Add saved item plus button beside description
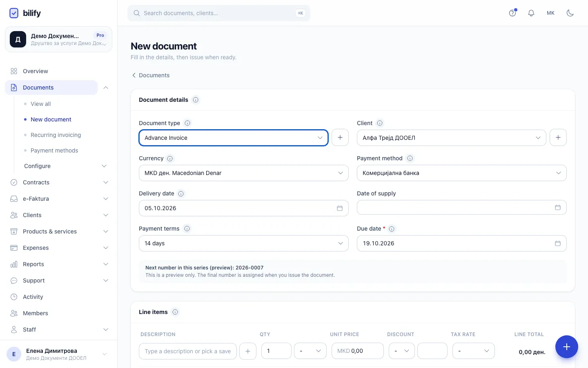588x368 pixels. (248, 351)
